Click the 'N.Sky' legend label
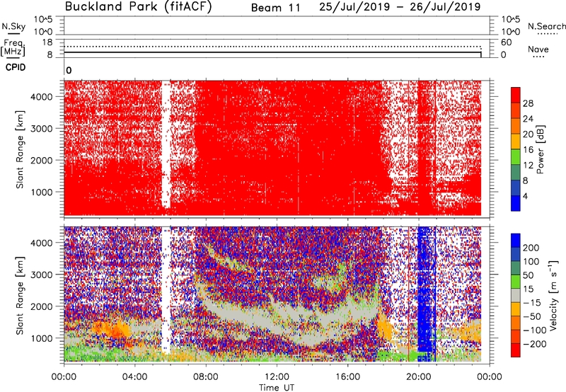This screenshot has width=566, height=392. click(13, 26)
